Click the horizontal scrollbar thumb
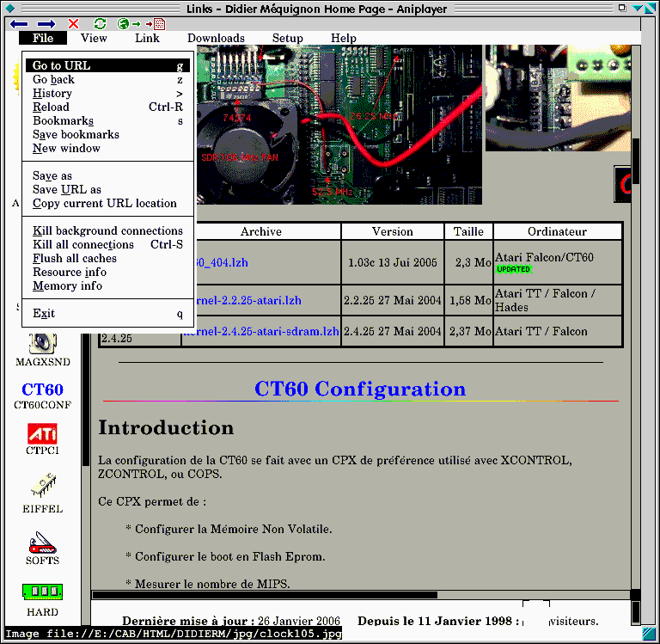This screenshot has height=644, width=660. 265,595
